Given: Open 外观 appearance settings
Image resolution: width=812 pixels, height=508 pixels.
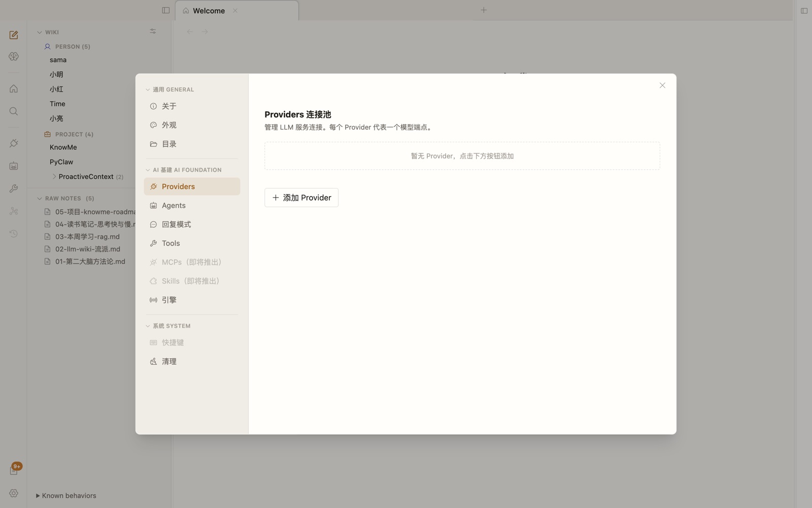Looking at the screenshot, I should click(192, 125).
